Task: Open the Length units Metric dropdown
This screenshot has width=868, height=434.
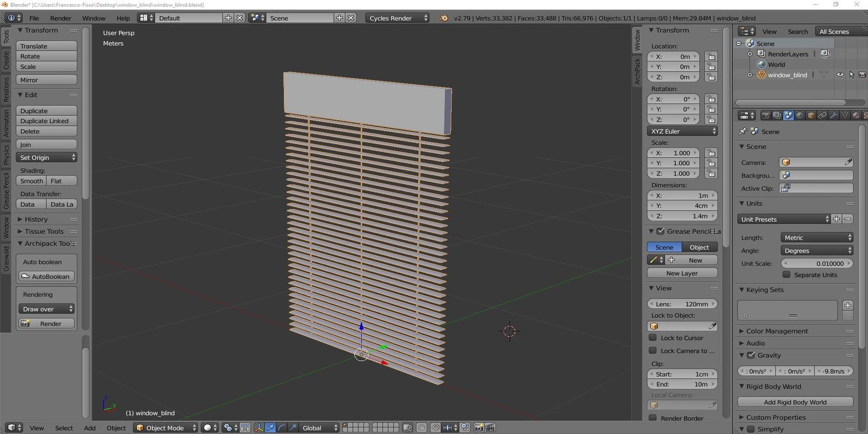Action: pyautogui.click(x=817, y=237)
